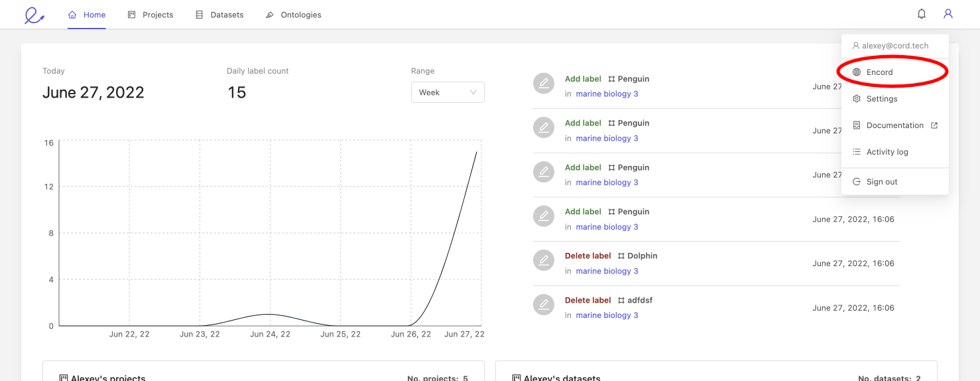Click the Activity log list icon
The image size is (980, 381).
(x=857, y=152)
